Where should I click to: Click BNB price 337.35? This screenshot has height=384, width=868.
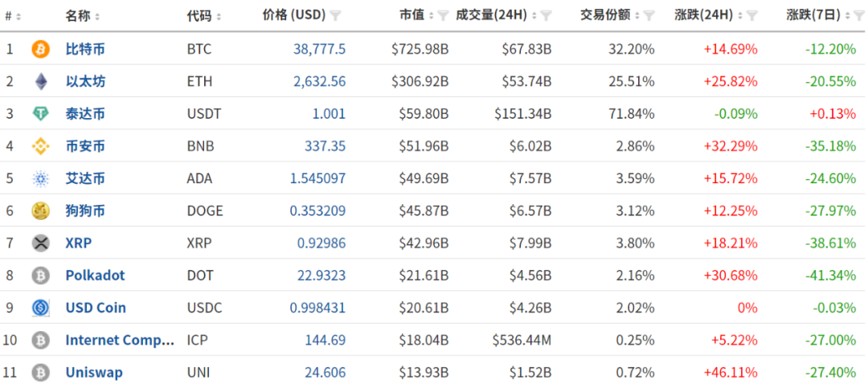click(x=325, y=146)
